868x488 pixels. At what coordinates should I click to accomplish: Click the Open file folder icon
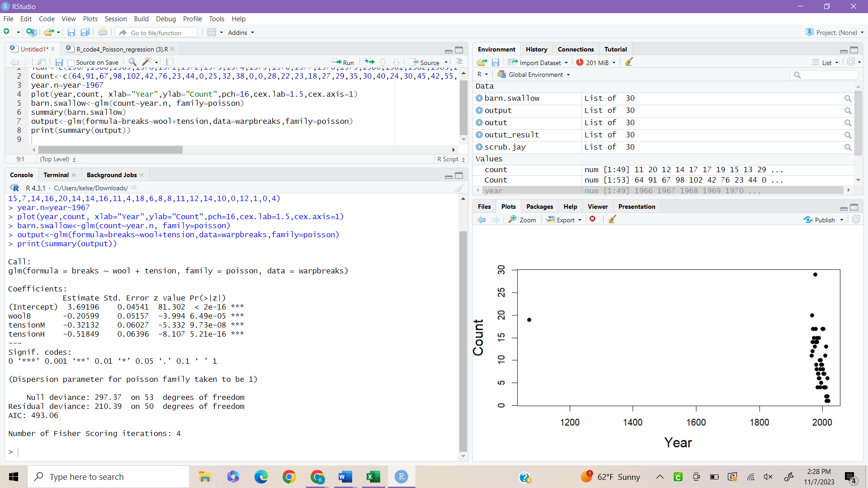click(49, 32)
